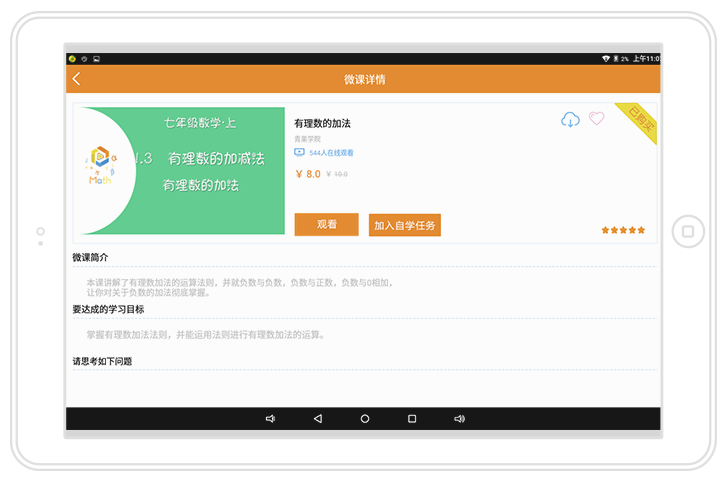Click the five-star rating
This screenshot has width=727, height=482.
tap(623, 230)
